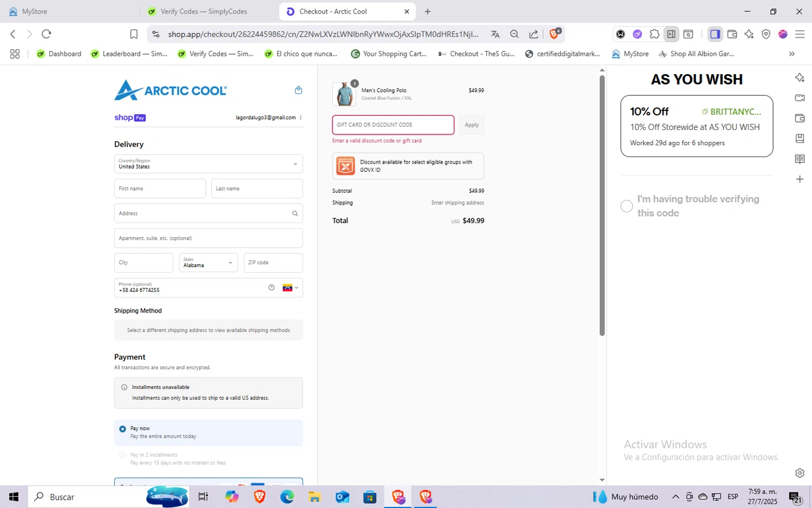Click the Arctic Cool logo
Screen dimensions: 812x508
pos(171,90)
